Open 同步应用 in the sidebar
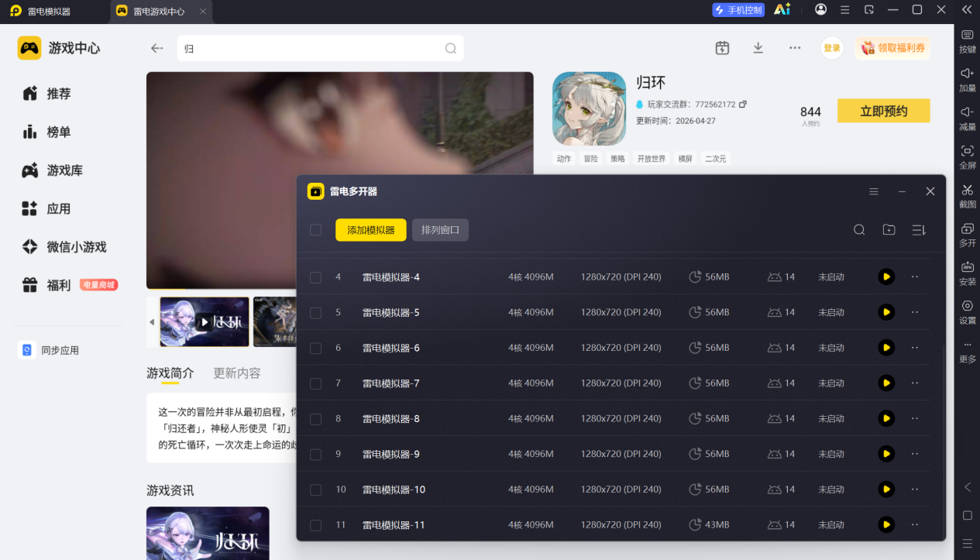Viewport: 980px width, 560px height. click(49, 350)
